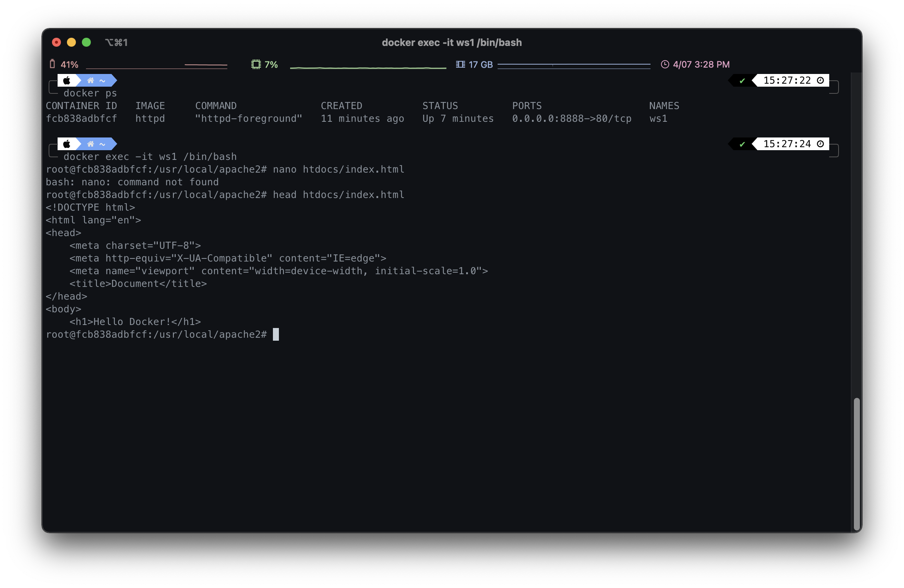This screenshot has height=588, width=904.
Task: Click the Apple logo in first prompt
Action: (67, 80)
